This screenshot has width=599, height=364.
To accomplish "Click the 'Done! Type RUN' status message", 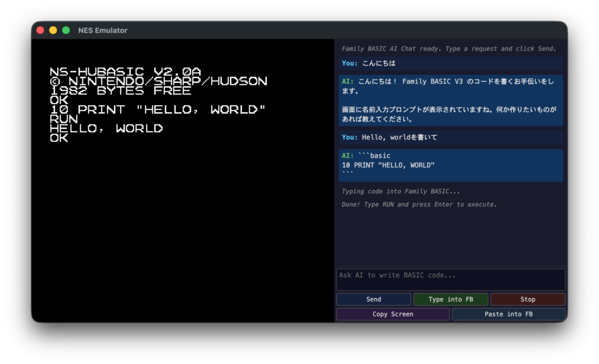I will (x=419, y=204).
